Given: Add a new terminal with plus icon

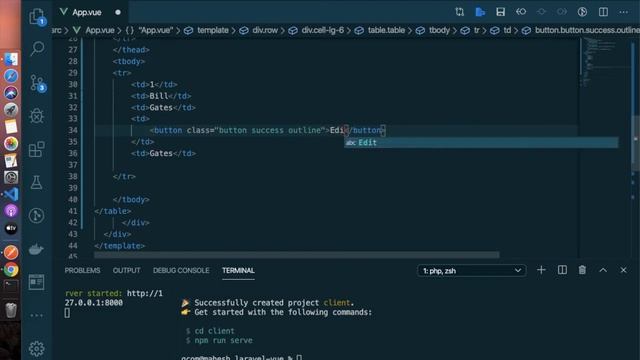Looking at the screenshot, I should 541,270.
